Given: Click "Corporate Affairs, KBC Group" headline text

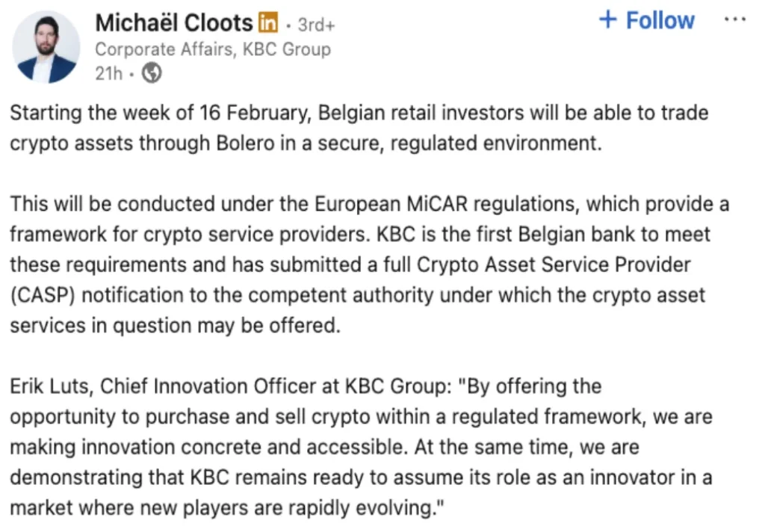Looking at the screenshot, I should pos(213,49).
